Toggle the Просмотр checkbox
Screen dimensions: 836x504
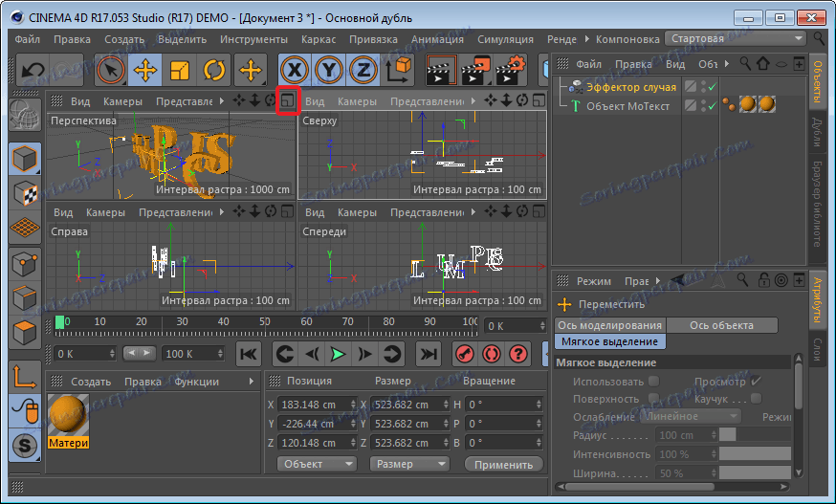[x=756, y=382]
